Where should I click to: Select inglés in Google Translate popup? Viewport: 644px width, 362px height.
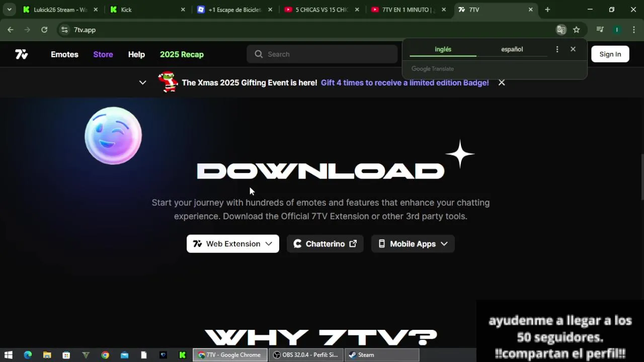point(443,49)
